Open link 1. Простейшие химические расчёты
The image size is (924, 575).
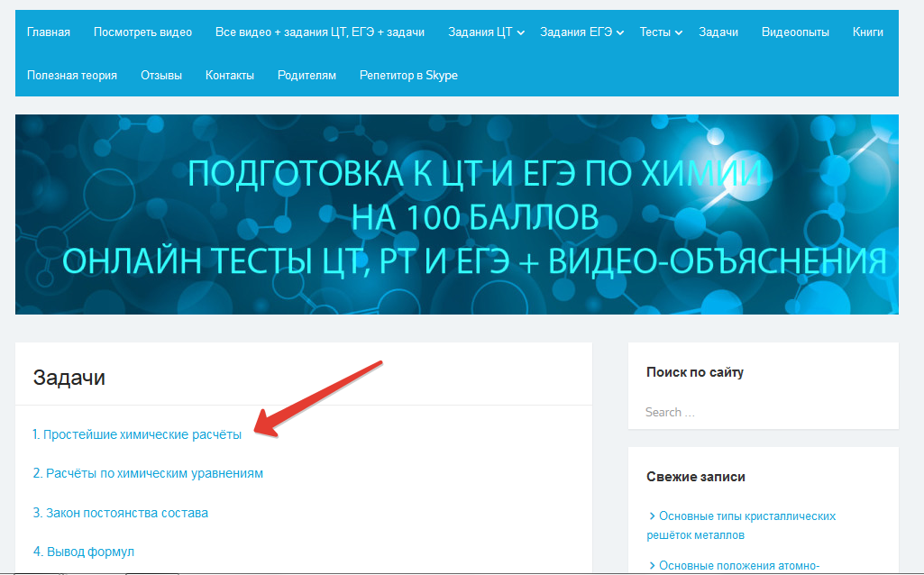[137, 434]
